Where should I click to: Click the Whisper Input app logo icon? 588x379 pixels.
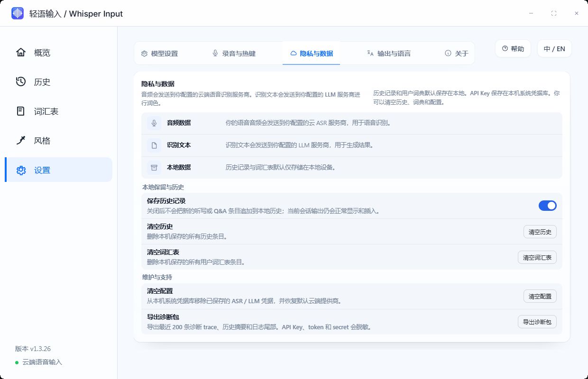tap(18, 13)
